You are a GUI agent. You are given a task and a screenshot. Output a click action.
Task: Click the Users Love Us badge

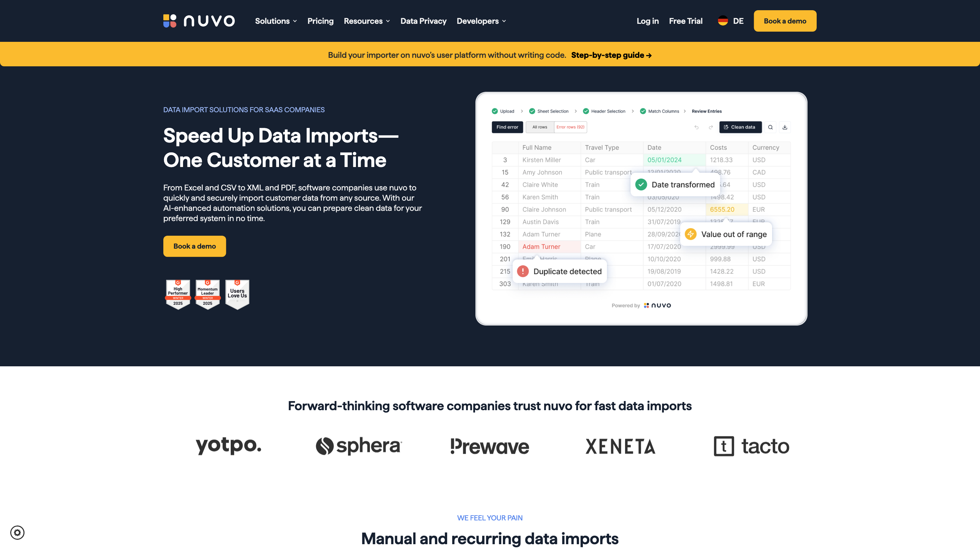(237, 295)
